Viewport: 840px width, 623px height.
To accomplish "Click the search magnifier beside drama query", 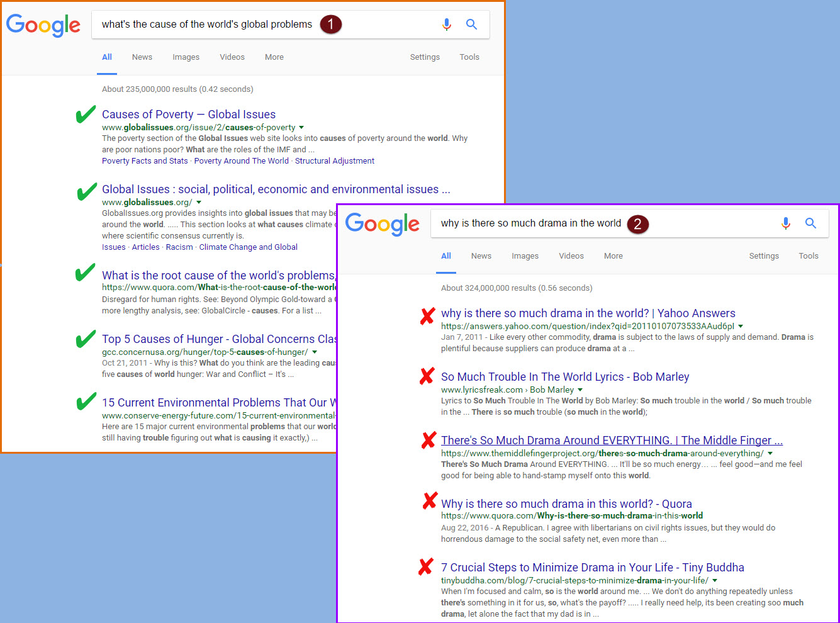I will tap(810, 223).
